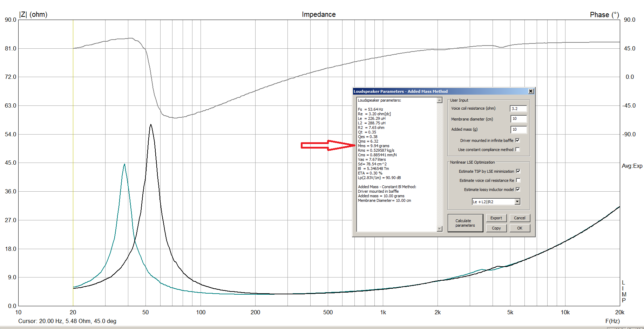Focus the Voice coil resistance (ohm) field

(518, 109)
